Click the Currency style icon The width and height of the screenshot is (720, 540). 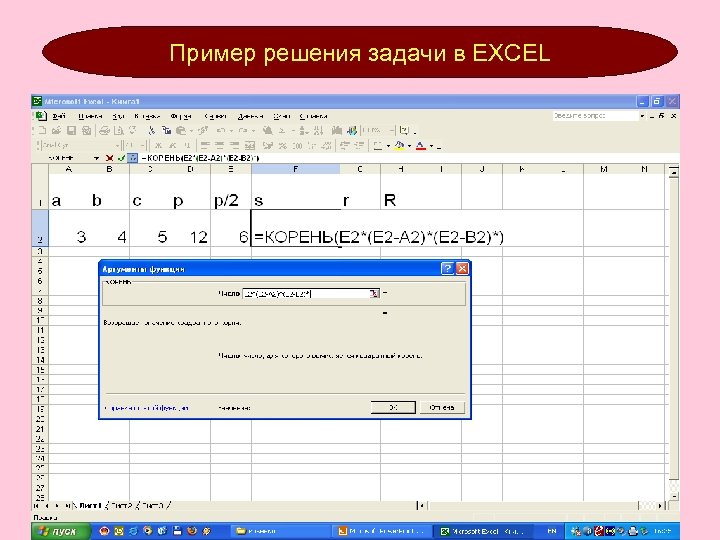[267, 146]
